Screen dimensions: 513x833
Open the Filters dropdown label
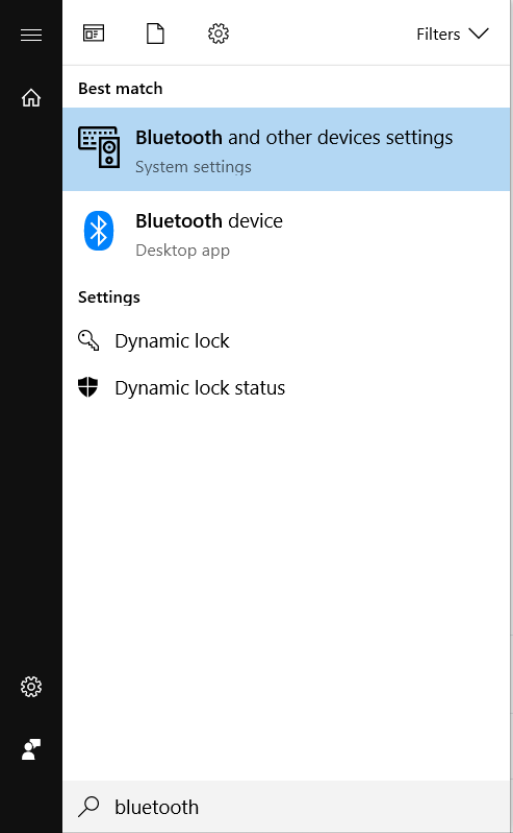[x=438, y=34]
